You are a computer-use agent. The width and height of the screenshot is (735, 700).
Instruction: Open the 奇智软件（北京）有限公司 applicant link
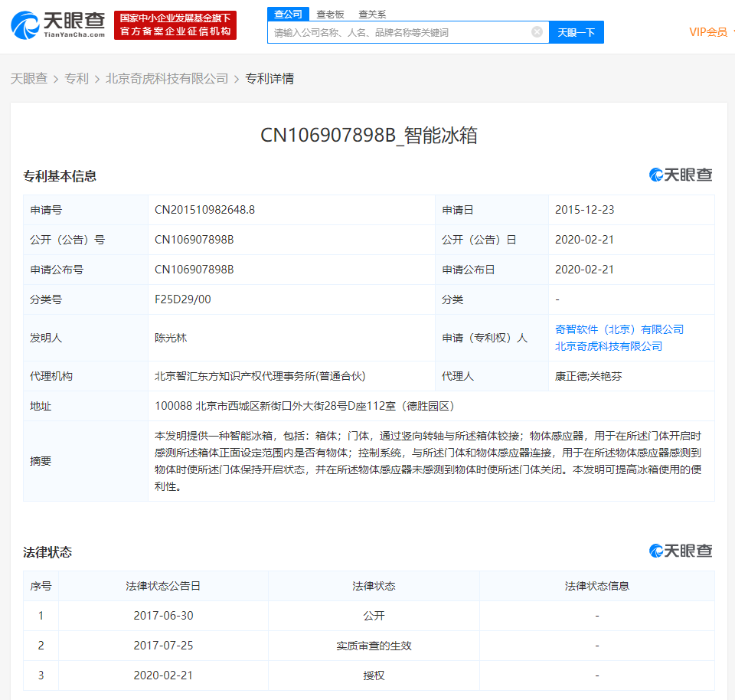[619, 329]
